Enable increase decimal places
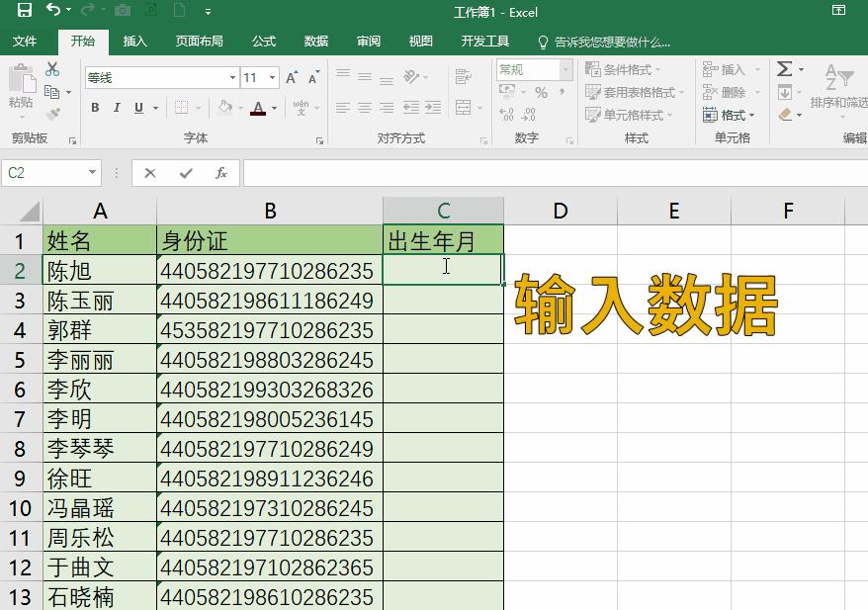Screen dimensions: 868x610 point(504,115)
